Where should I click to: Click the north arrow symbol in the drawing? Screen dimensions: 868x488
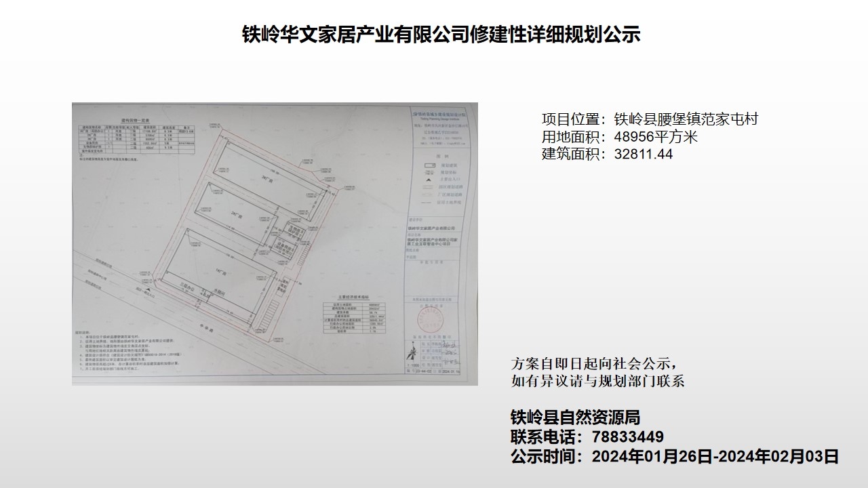pyautogui.click(x=412, y=354)
